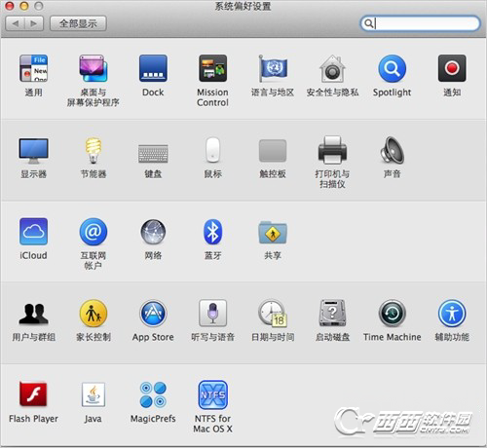Open the Spotlight preferences icon
This screenshot has height=448, width=487.
pyautogui.click(x=392, y=68)
